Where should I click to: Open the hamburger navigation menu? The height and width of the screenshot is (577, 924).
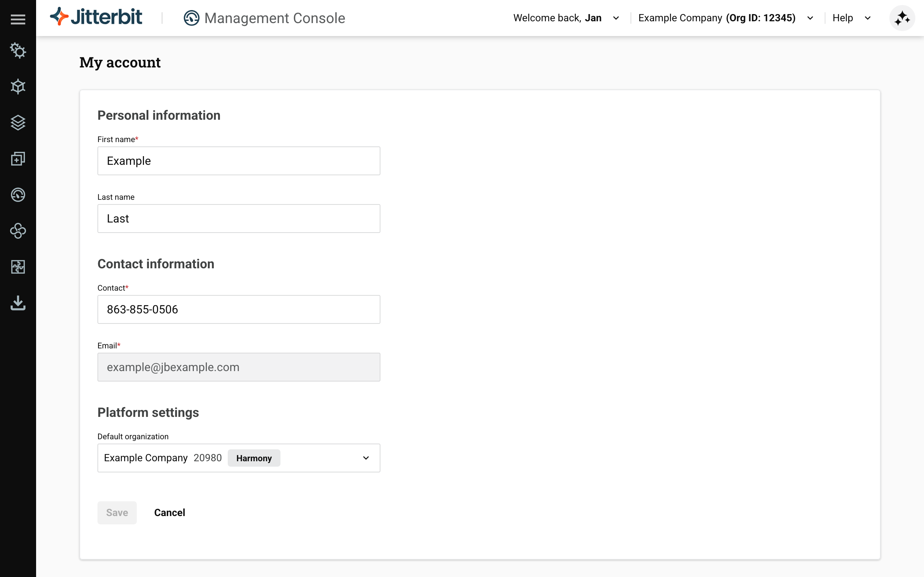click(18, 19)
